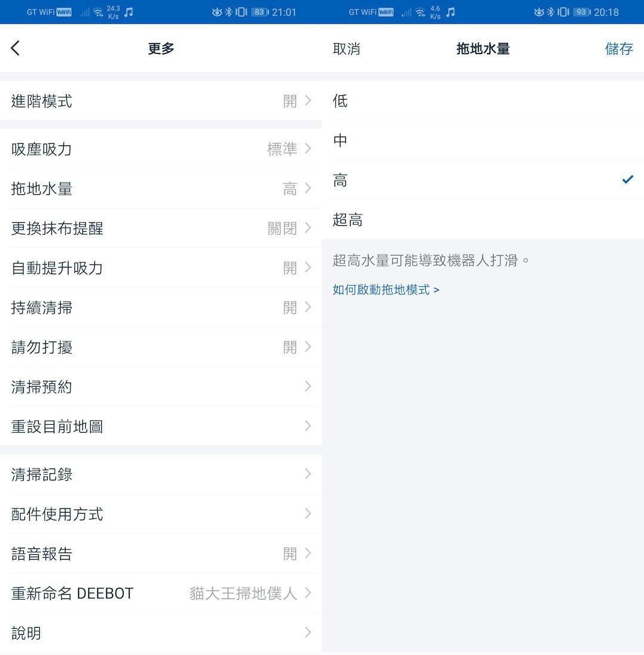Open 持續清掃 setting
The image size is (644, 655).
pos(161,308)
